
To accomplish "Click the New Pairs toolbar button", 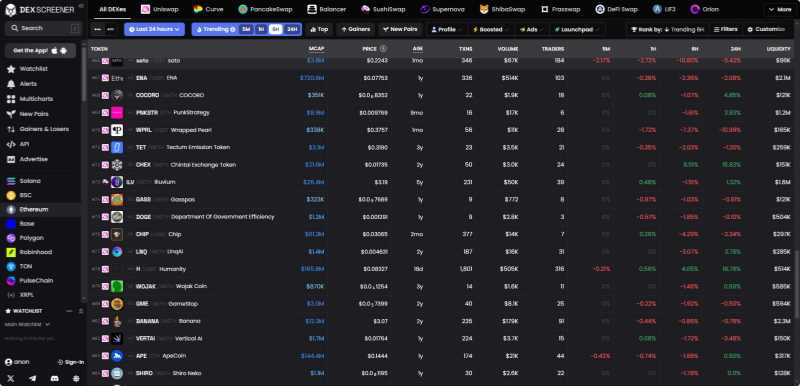I will click(400, 30).
